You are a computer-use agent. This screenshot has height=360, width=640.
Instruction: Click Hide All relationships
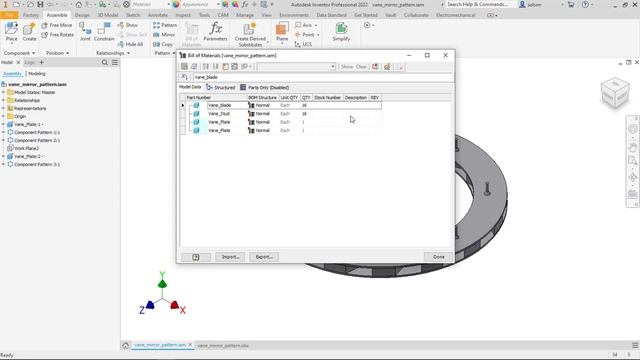[x=130, y=44]
